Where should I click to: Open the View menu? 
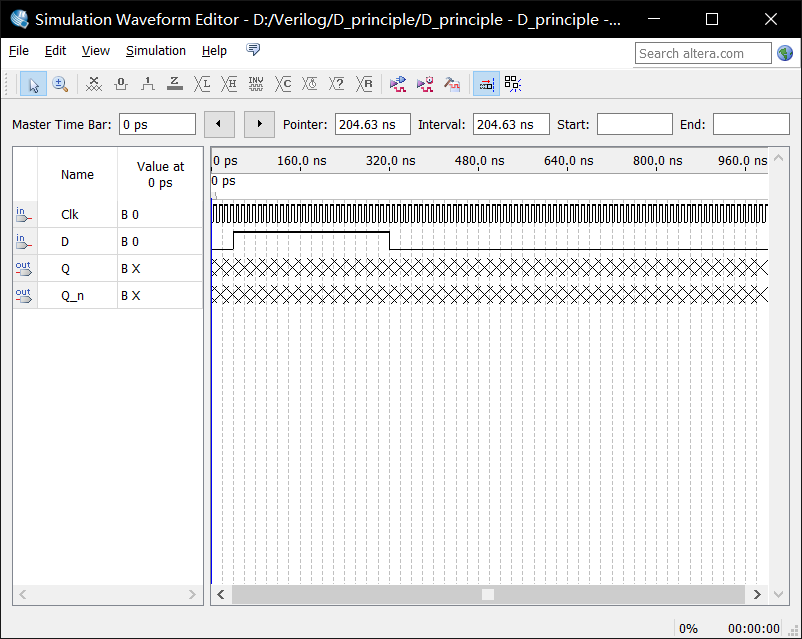tap(96, 51)
